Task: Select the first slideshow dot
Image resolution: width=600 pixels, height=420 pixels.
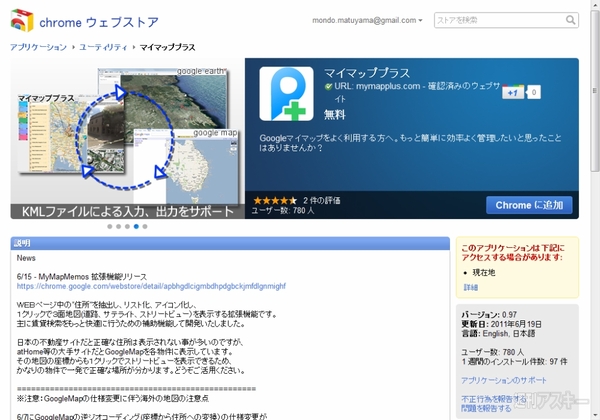Action: 110,226
